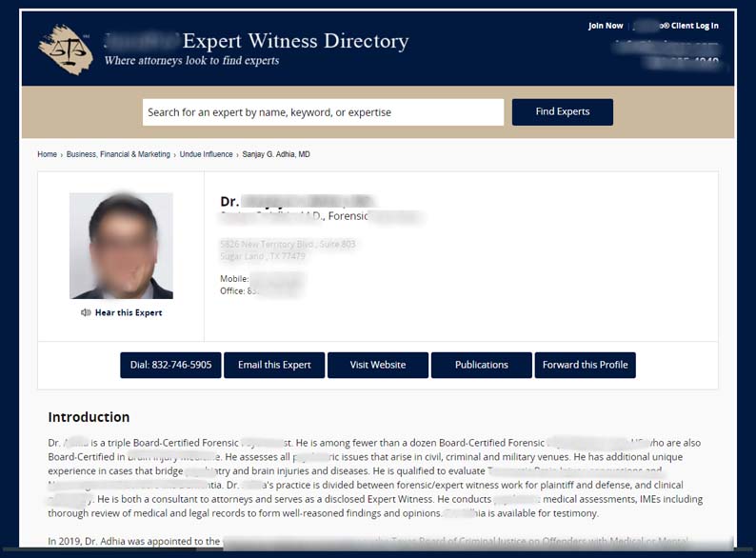The width and height of the screenshot is (756, 558).
Task: Select the Sanjay G. Adhia, MD breadcrumb
Action: [x=276, y=154]
